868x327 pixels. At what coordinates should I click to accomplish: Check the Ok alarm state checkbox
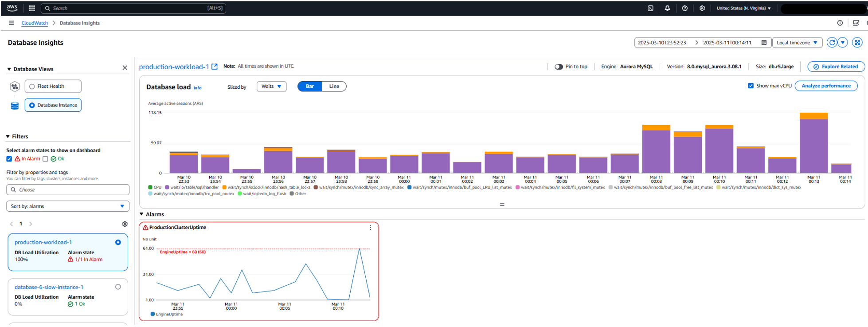click(45, 159)
